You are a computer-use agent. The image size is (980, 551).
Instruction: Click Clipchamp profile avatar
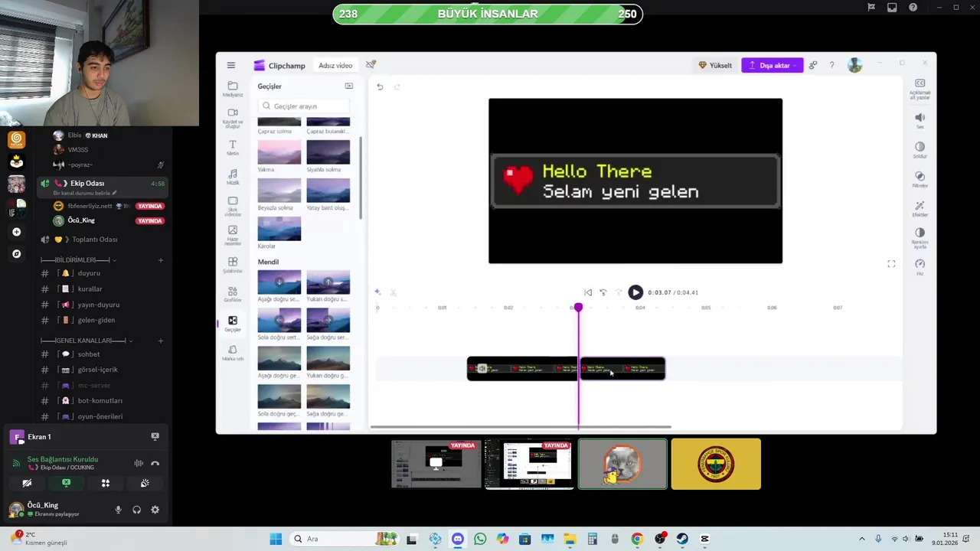pos(855,65)
